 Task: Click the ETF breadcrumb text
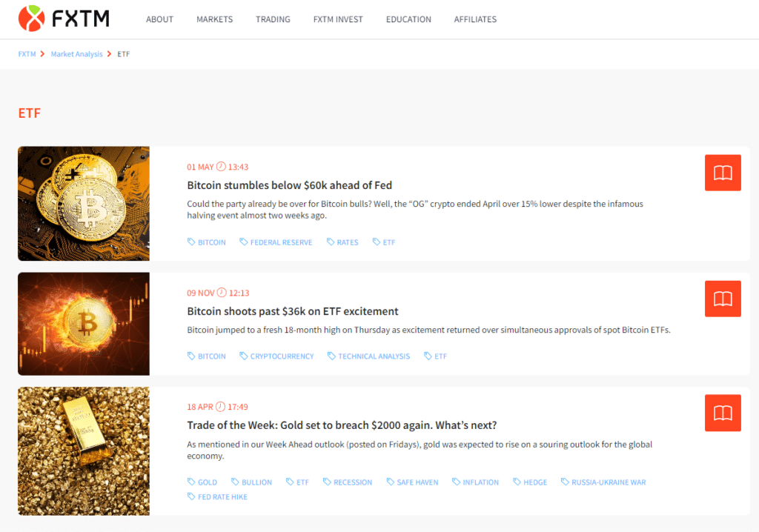124,54
